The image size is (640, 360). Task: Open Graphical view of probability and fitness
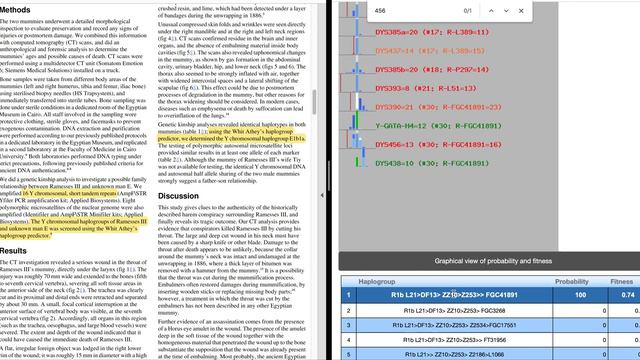[493, 261]
